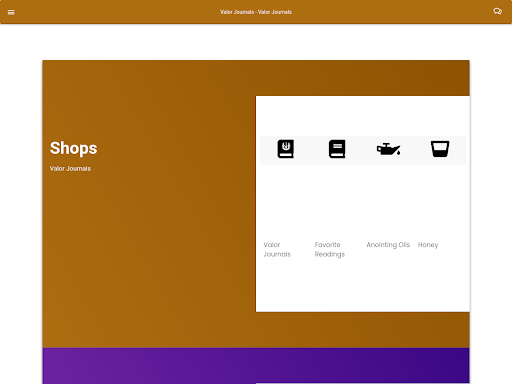Click the Favorite Readings shop label

[x=330, y=249]
